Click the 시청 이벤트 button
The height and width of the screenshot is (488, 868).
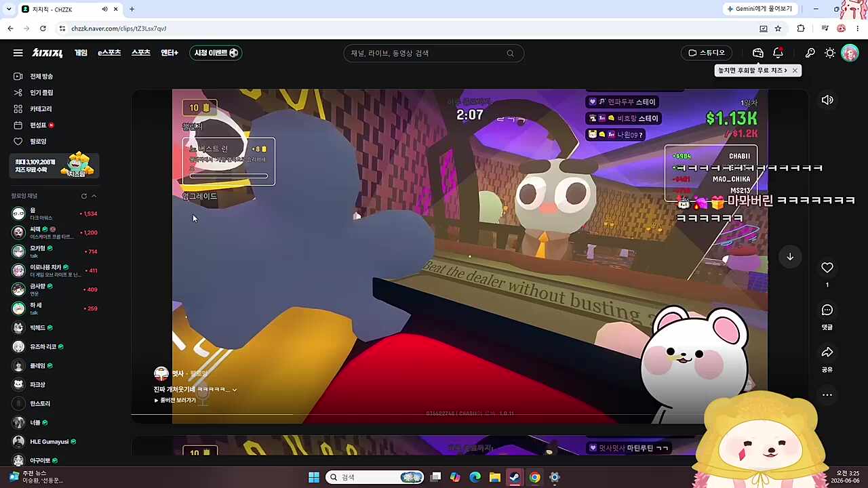(x=216, y=53)
